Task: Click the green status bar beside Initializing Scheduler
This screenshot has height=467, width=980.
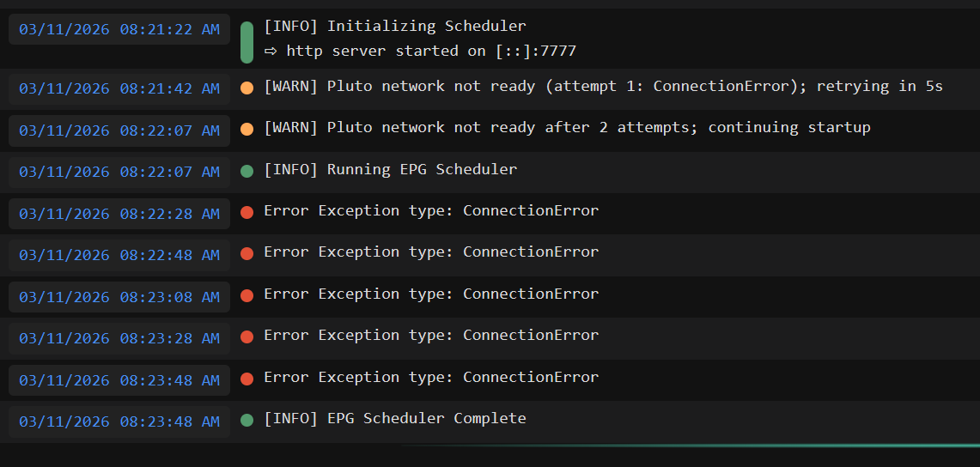Action: coord(247,42)
